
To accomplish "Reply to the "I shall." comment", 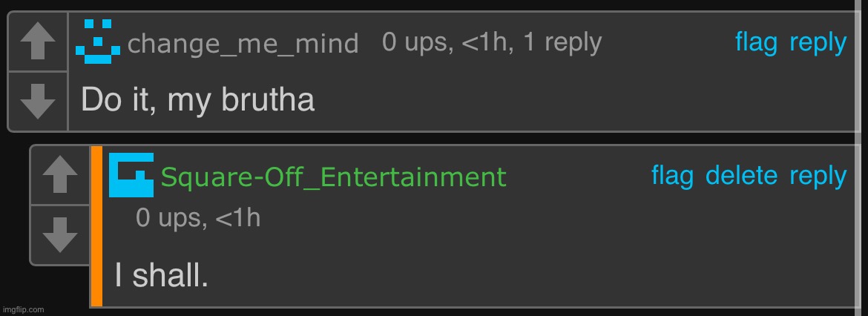I will pyautogui.click(x=818, y=177).
